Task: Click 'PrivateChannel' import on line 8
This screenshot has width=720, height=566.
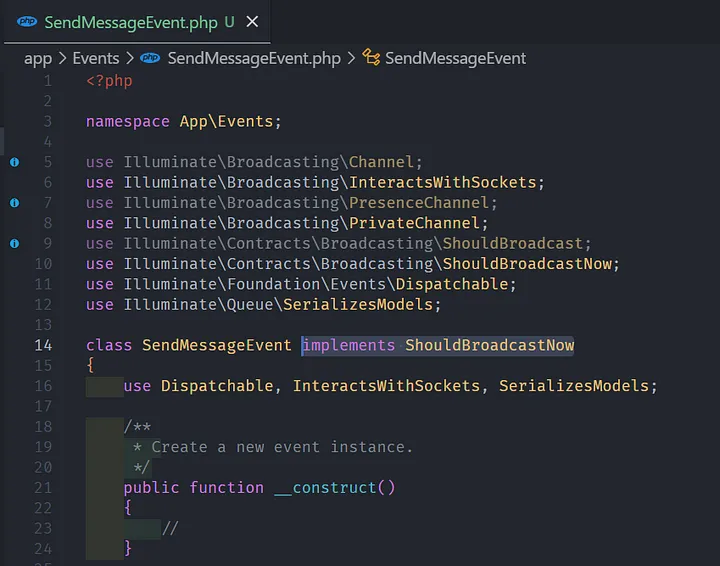Action: point(414,223)
